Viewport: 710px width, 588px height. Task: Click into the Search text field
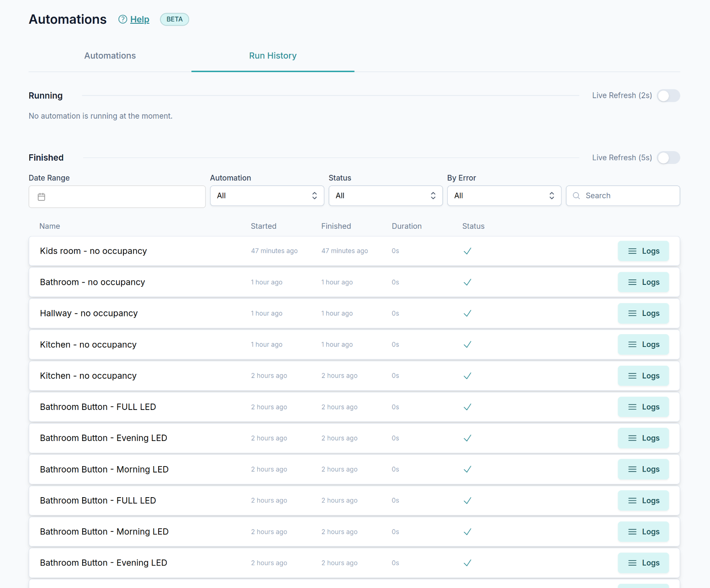[x=629, y=196]
